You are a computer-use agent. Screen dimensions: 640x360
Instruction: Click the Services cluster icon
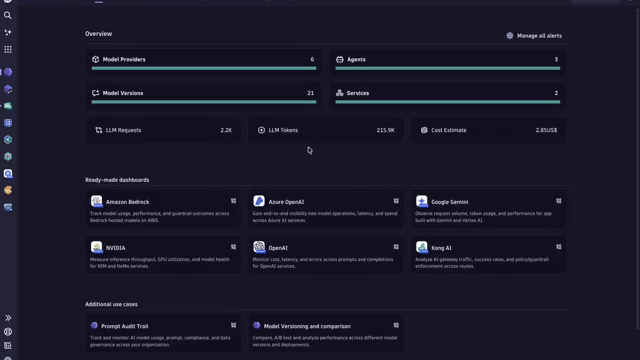340,93
